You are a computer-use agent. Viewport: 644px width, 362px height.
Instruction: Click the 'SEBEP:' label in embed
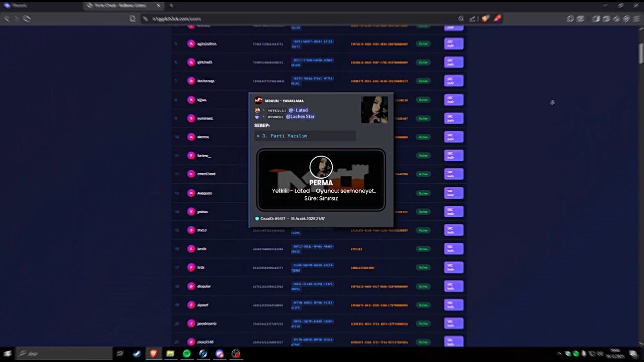(x=262, y=125)
